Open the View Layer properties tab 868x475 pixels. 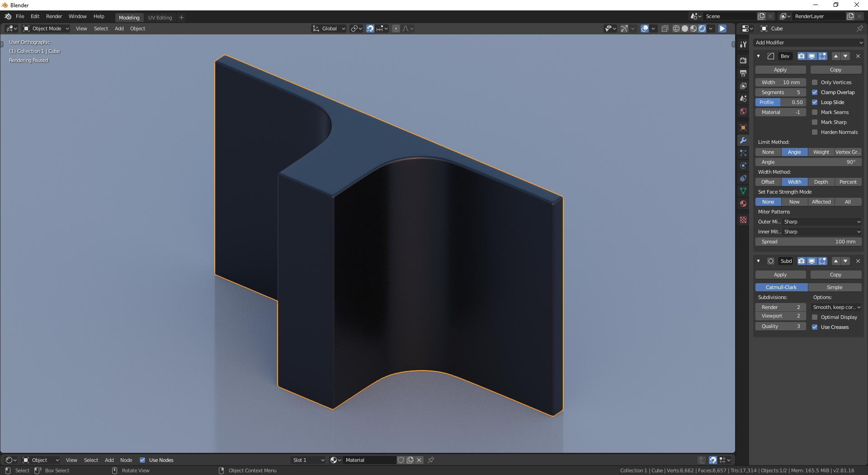point(743,85)
